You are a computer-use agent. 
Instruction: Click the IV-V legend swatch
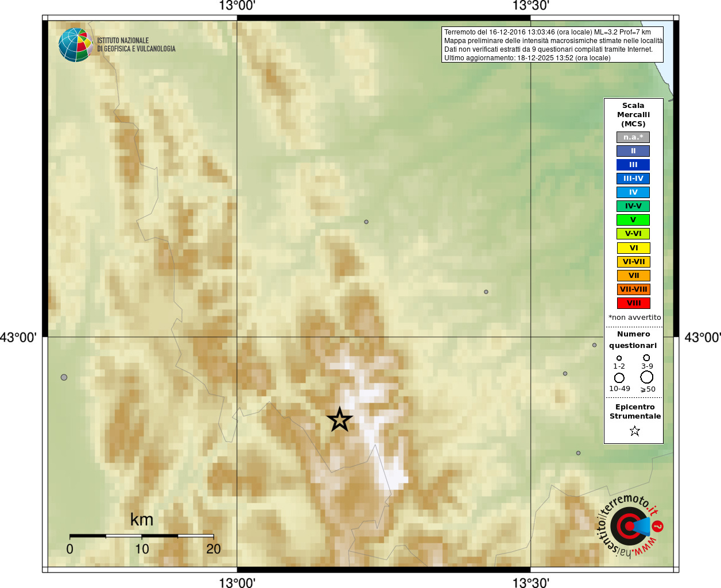tap(633, 206)
